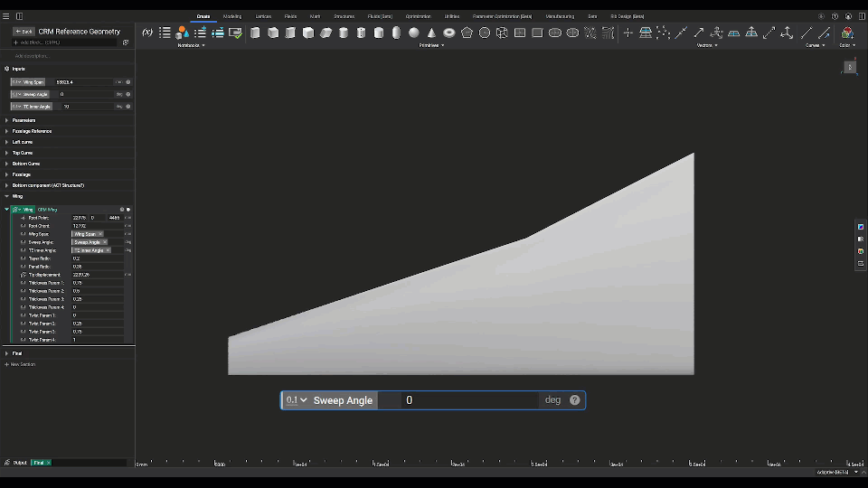The image size is (868, 488).
Task: Click the Back button
Action: 24,32
